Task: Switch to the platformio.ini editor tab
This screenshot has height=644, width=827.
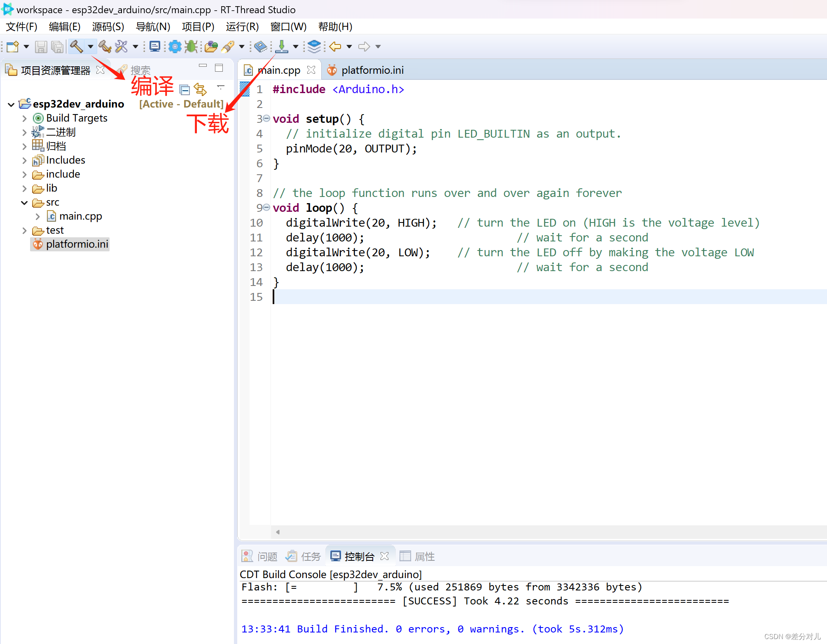Action: pos(372,70)
